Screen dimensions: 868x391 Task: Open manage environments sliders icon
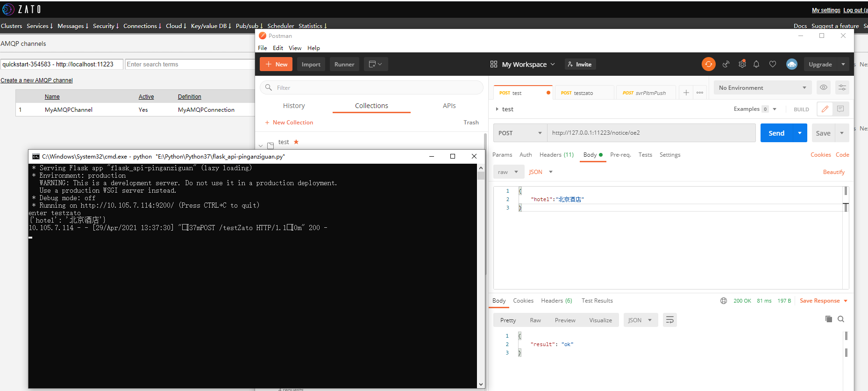click(842, 87)
